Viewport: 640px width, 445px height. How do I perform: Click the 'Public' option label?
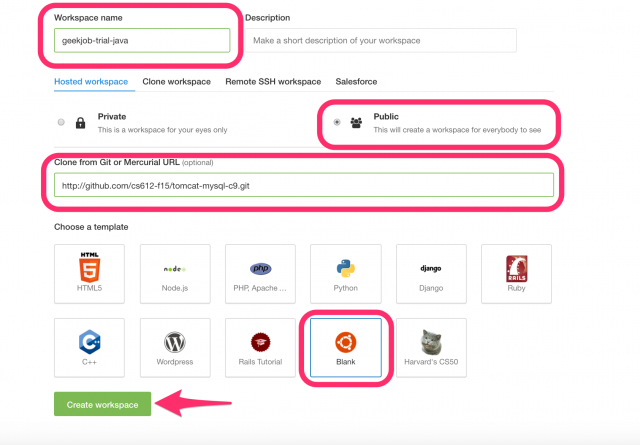click(386, 117)
